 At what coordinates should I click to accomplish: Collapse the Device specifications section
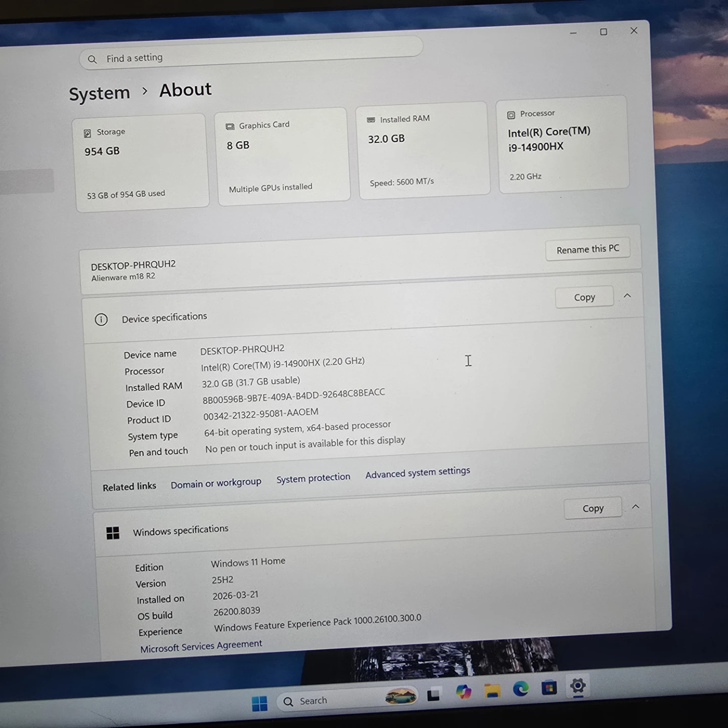pyautogui.click(x=627, y=296)
